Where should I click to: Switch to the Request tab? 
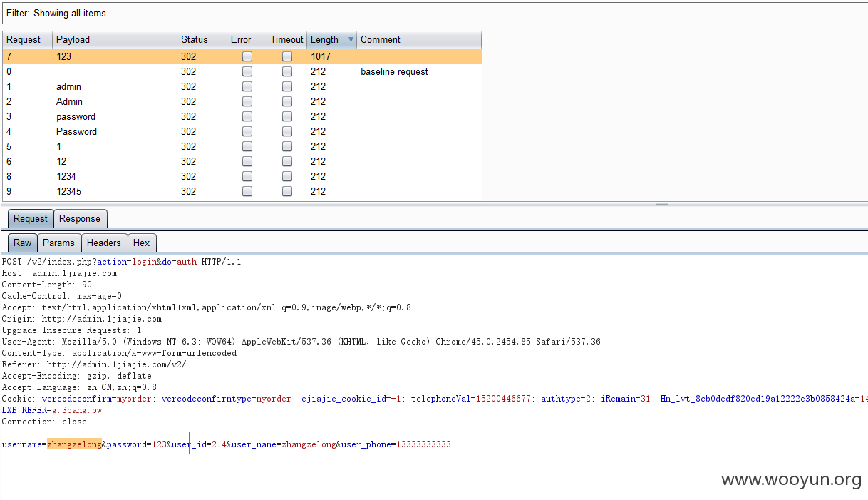pos(31,219)
